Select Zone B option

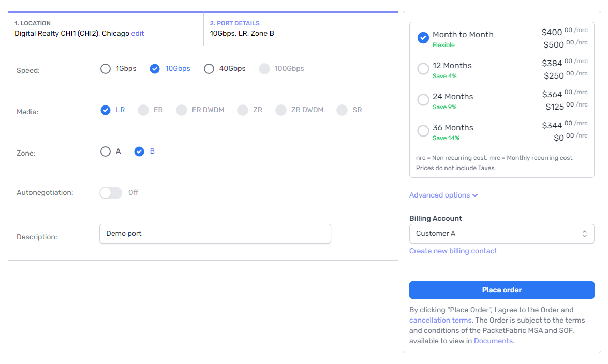139,151
